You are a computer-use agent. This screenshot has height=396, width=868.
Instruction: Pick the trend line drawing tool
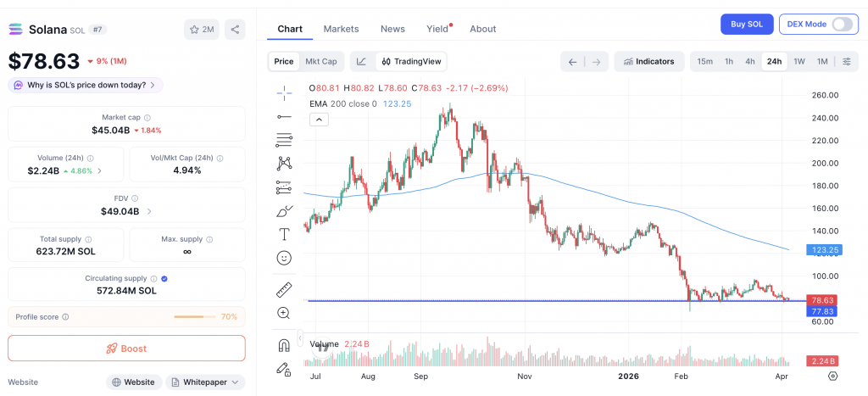coord(284,116)
